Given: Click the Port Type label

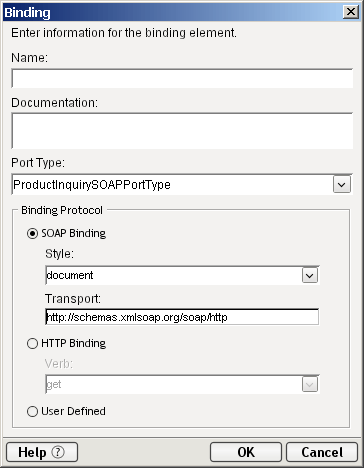Looking at the screenshot, I should pyautogui.click(x=38, y=163).
